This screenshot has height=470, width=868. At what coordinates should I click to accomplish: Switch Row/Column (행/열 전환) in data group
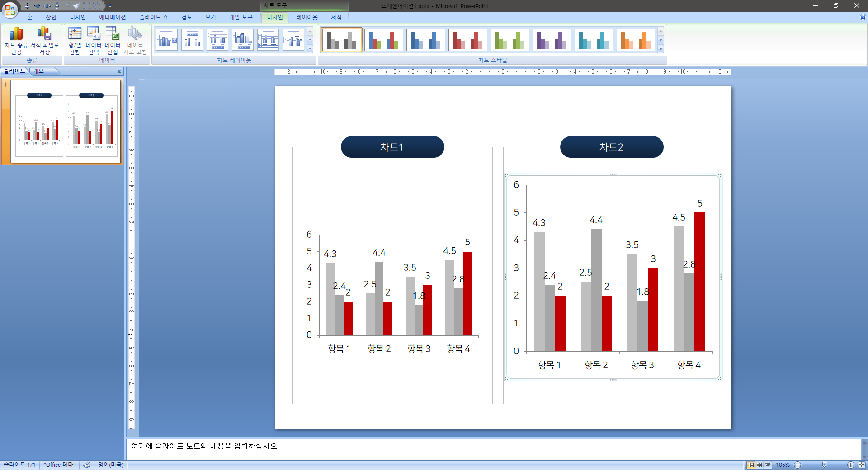[x=75, y=40]
